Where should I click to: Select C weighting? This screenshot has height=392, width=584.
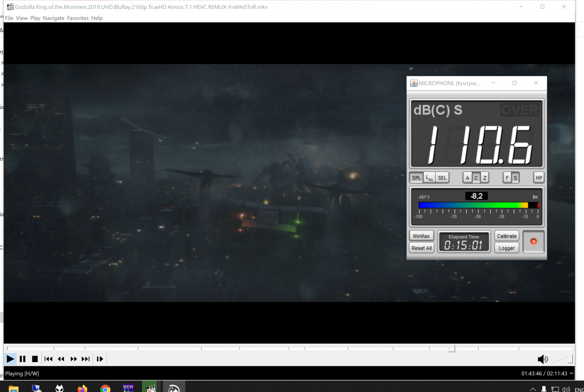click(x=476, y=178)
